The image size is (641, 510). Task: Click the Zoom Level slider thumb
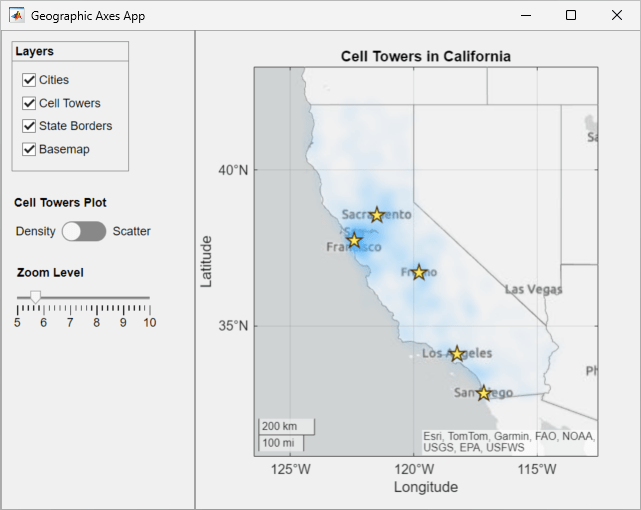36,297
